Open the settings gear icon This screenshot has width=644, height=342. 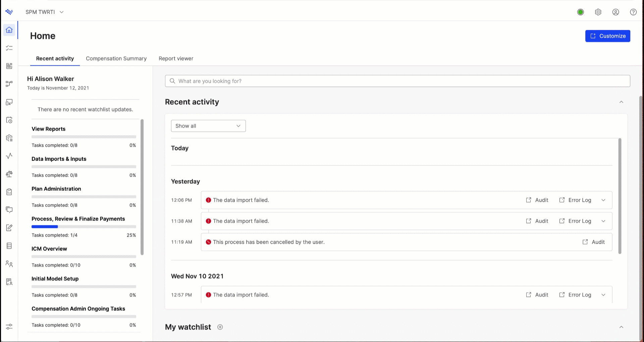click(598, 12)
